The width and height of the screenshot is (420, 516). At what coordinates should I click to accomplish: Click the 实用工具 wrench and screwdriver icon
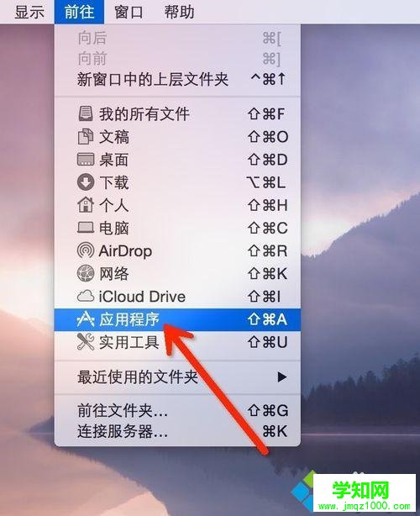[x=86, y=342]
